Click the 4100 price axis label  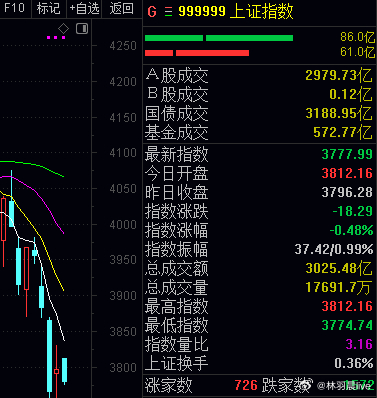123,153
